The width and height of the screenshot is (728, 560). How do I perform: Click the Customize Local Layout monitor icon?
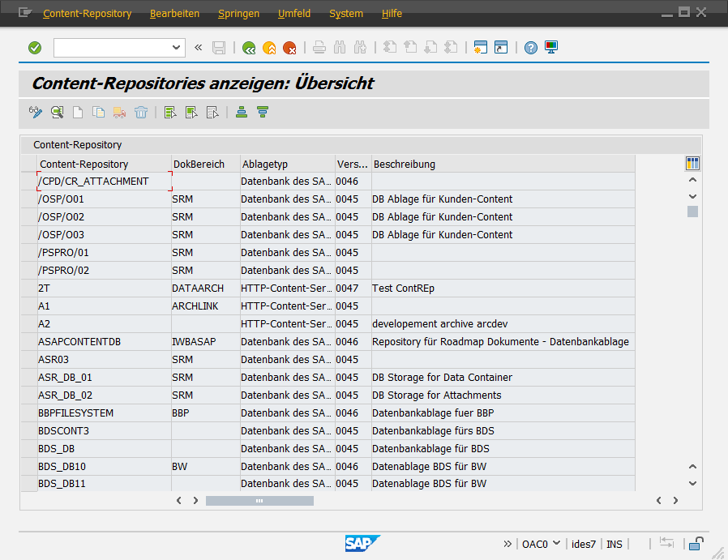click(x=551, y=47)
